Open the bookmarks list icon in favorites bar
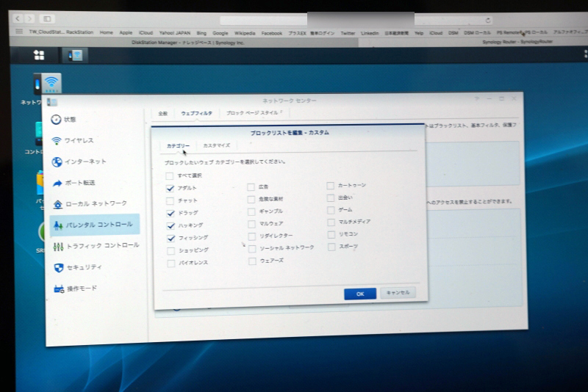This screenshot has height=392, width=588. point(19,32)
